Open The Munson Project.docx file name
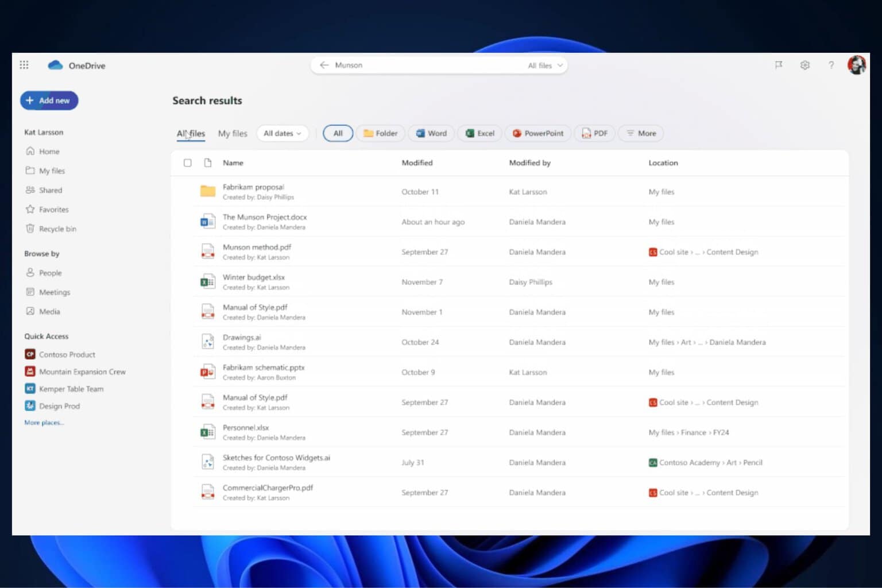Screen dimensions: 882x588 (265, 216)
